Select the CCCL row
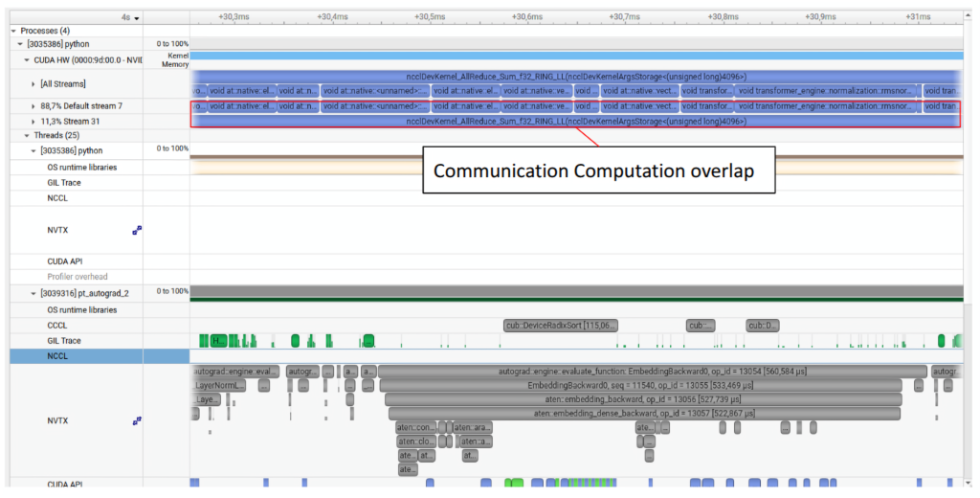 [59, 325]
